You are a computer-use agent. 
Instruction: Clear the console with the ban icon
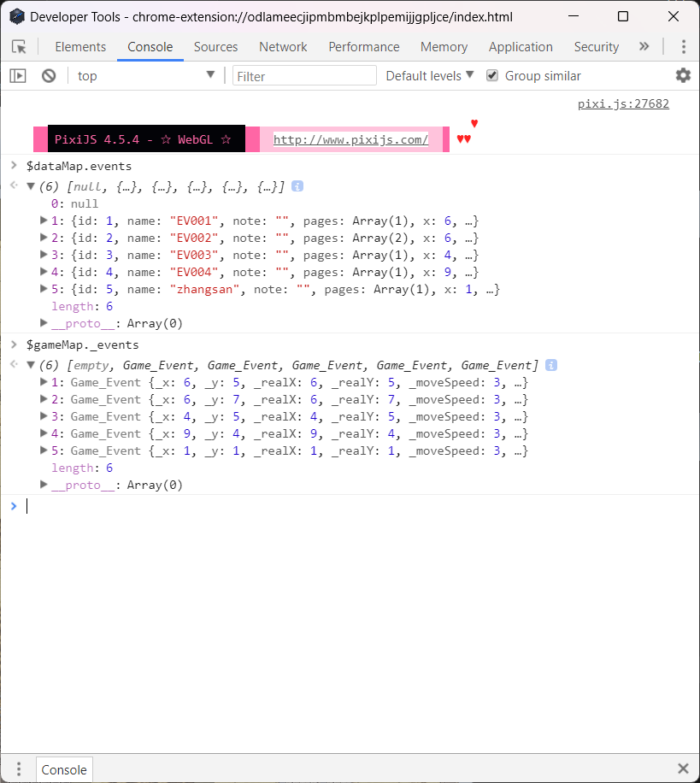49,76
